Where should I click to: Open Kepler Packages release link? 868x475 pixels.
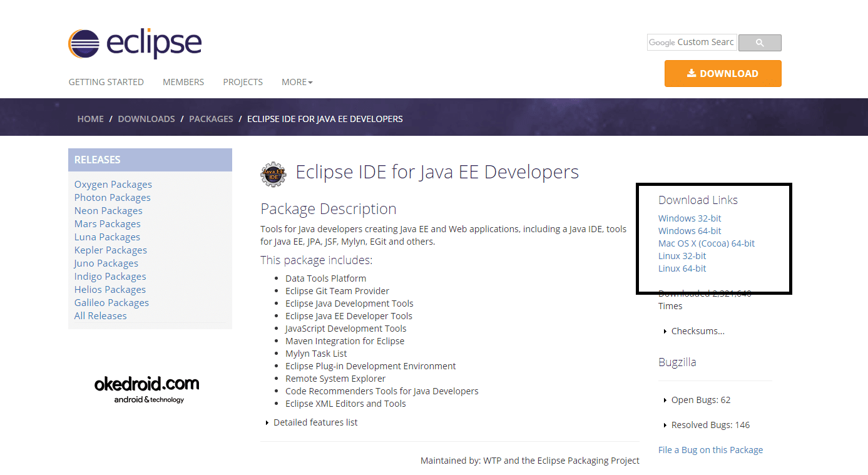pyautogui.click(x=111, y=250)
